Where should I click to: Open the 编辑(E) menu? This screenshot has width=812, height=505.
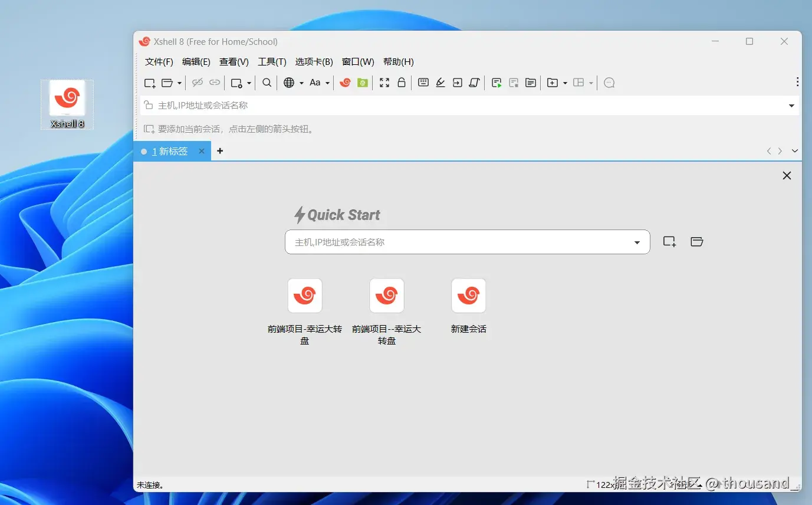point(196,62)
